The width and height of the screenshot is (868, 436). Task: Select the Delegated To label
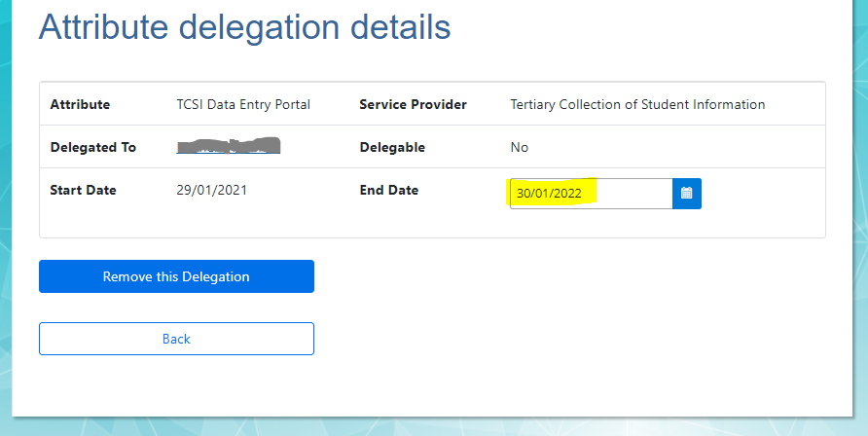pos(92,147)
